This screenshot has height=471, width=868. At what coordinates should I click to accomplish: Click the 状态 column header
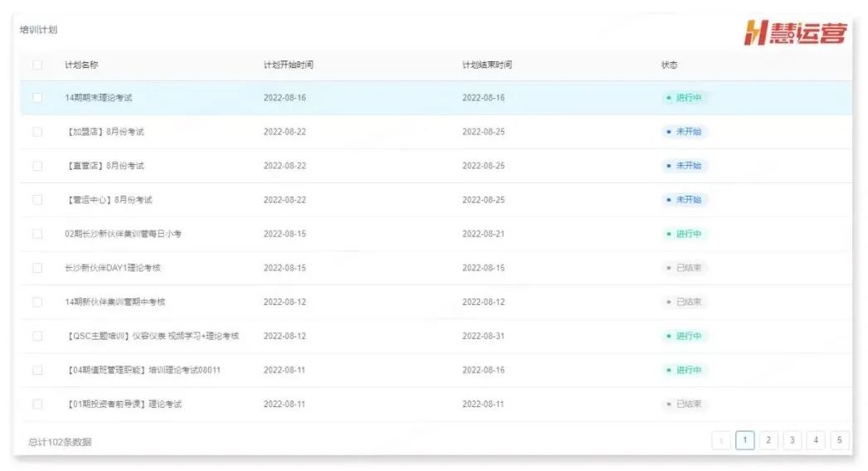pyautogui.click(x=669, y=65)
